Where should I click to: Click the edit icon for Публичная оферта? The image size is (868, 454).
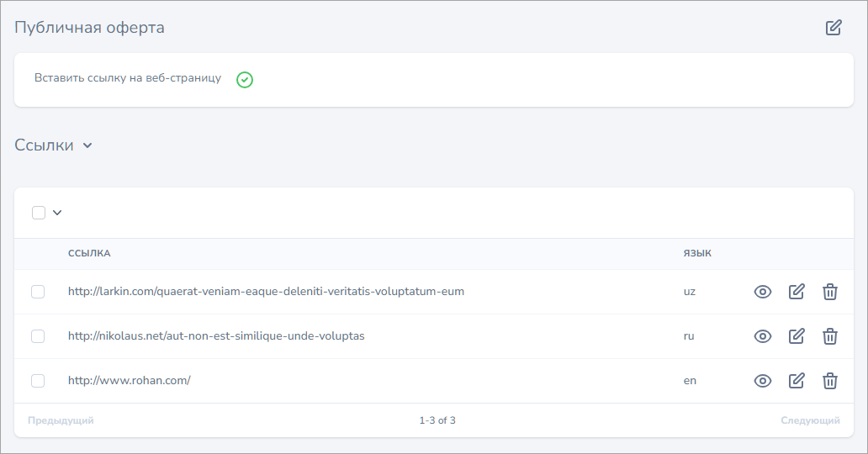tap(833, 28)
